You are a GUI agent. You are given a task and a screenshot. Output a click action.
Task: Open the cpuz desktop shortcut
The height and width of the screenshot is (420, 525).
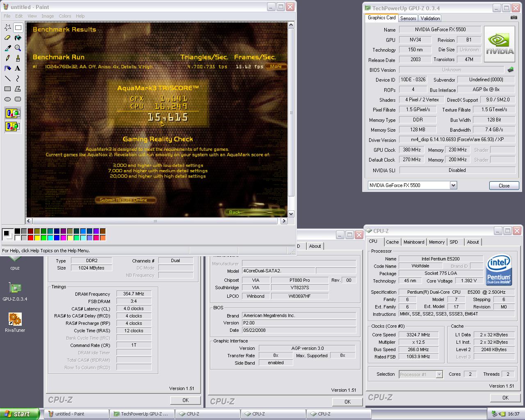[15, 264]
